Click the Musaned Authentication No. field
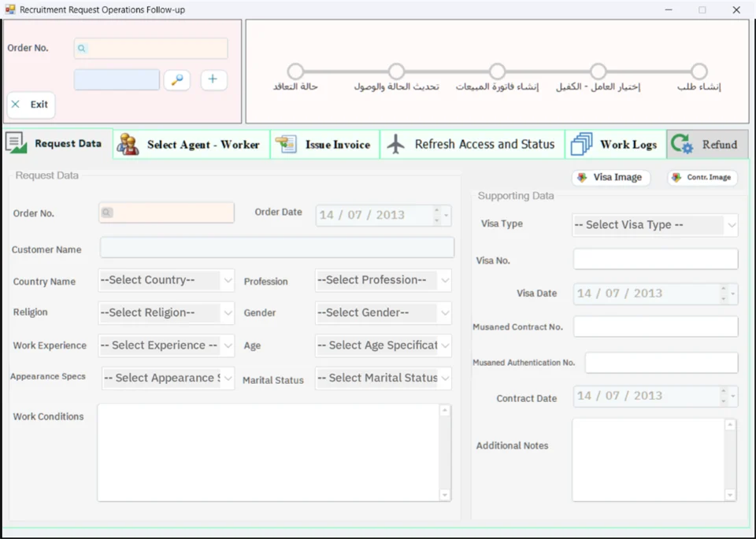 coord(661,362)
